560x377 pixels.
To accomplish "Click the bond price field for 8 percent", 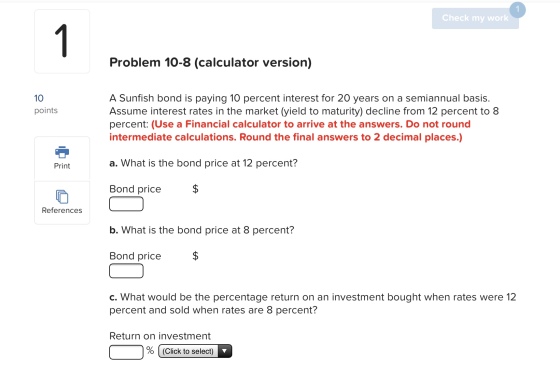I will (x=126, y=271).
